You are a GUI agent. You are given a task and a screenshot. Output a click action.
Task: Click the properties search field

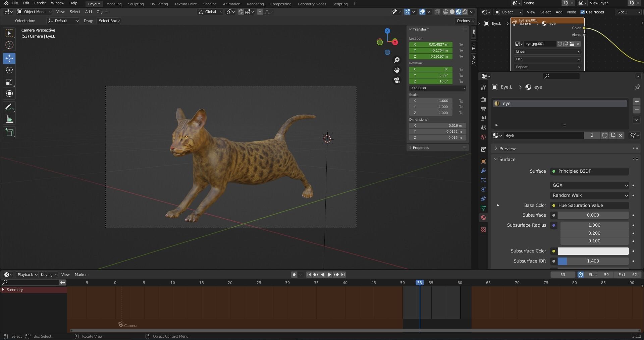coord(561,76)
